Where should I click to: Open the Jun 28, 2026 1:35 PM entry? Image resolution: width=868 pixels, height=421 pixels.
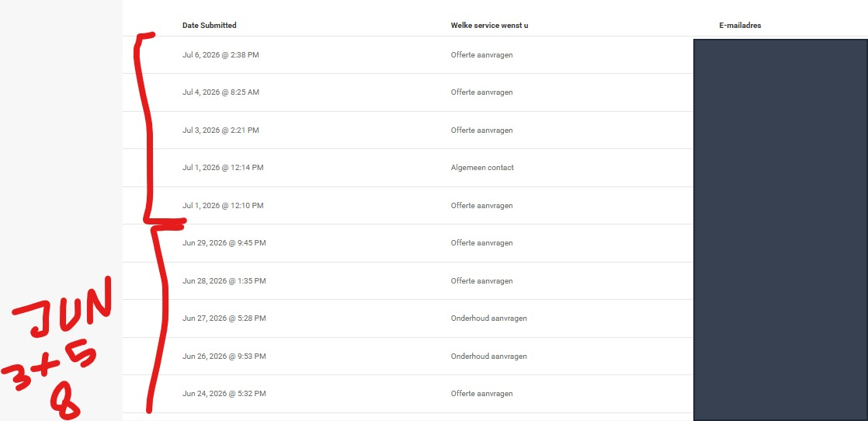tap(224, 281)
